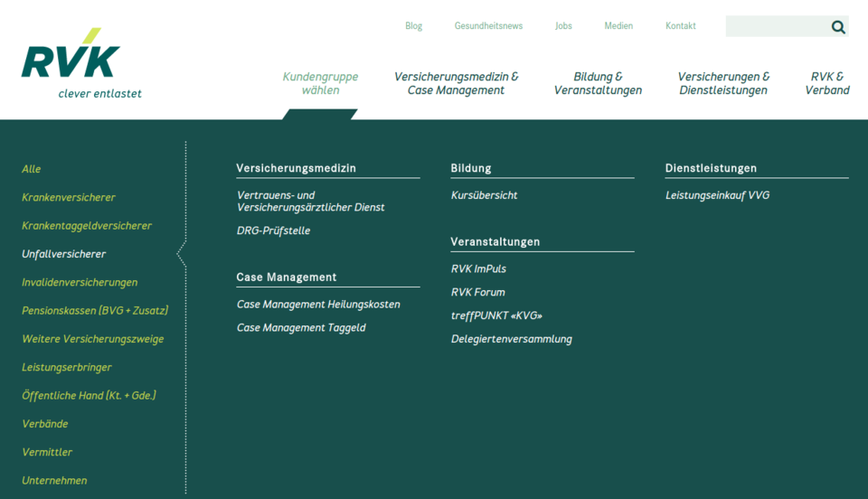The height and width of the screenshot is (499, 868).
Task: Open RVK Forum link
Action: click(477, 292)
